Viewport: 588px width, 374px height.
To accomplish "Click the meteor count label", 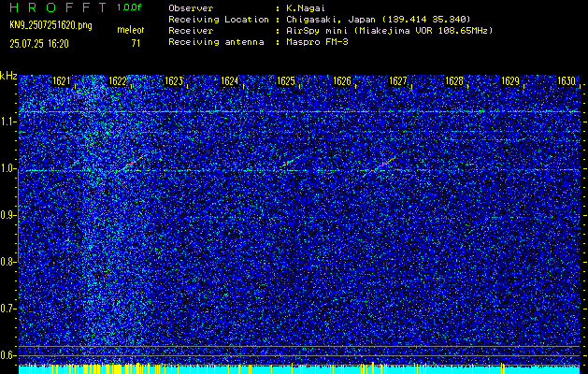I will coord(131,30).
